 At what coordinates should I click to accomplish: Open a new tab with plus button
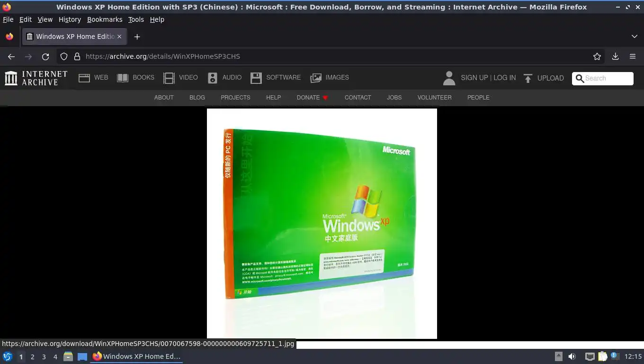coord(137,36)
